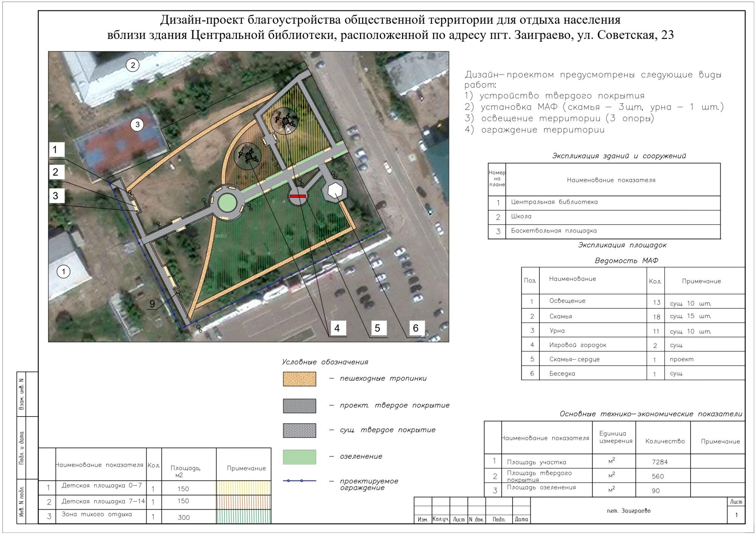Click the 'Взам. инв. N' side stamp cell
Screen dimensions: 756x534
tap(22, 394)
